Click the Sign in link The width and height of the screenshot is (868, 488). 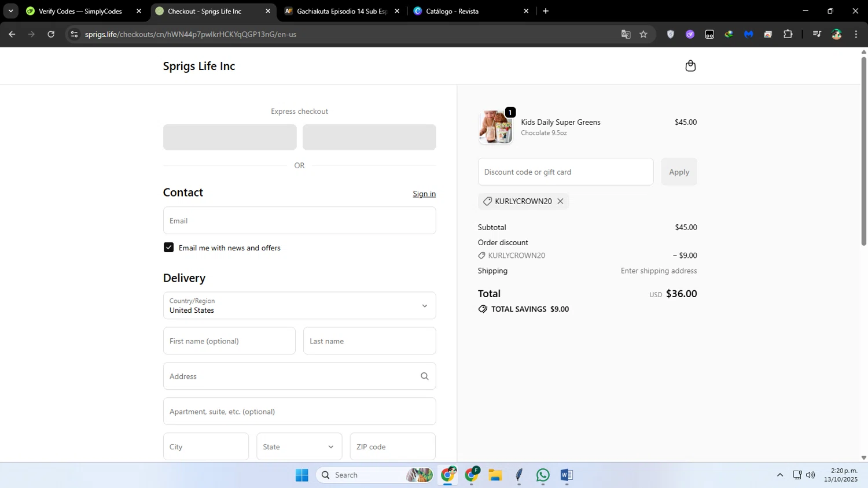[424, 194]
